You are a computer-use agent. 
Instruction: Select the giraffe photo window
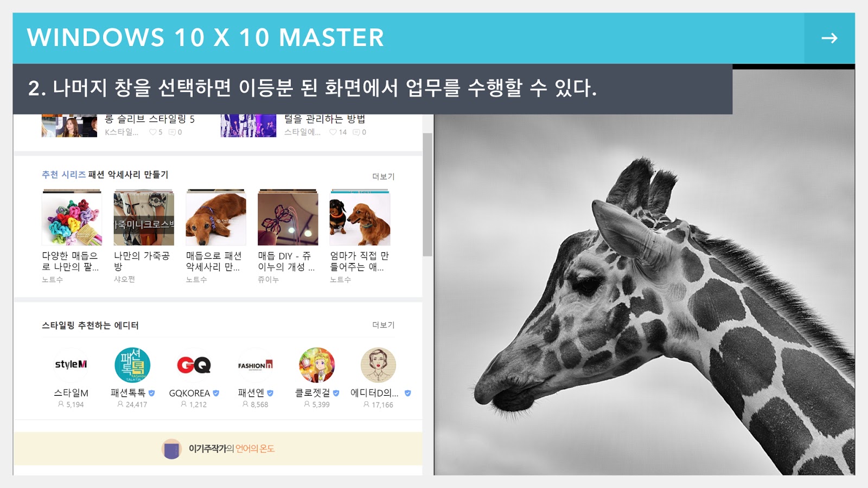point(644,271)
